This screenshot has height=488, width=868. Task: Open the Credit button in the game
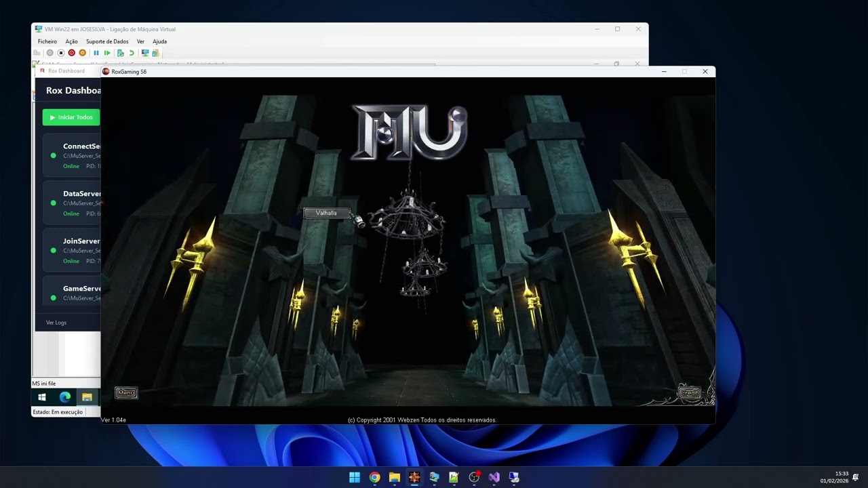pos(689,392)
